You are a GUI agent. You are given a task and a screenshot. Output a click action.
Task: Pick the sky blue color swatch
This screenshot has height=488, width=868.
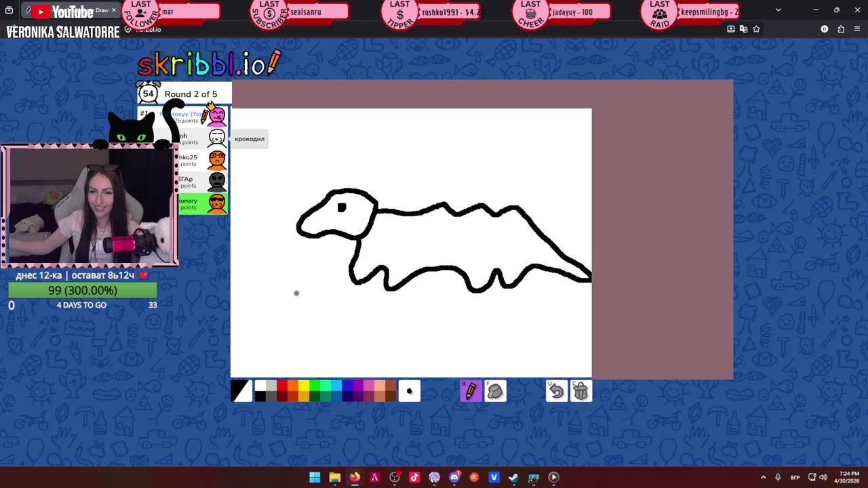pos(336,386)
